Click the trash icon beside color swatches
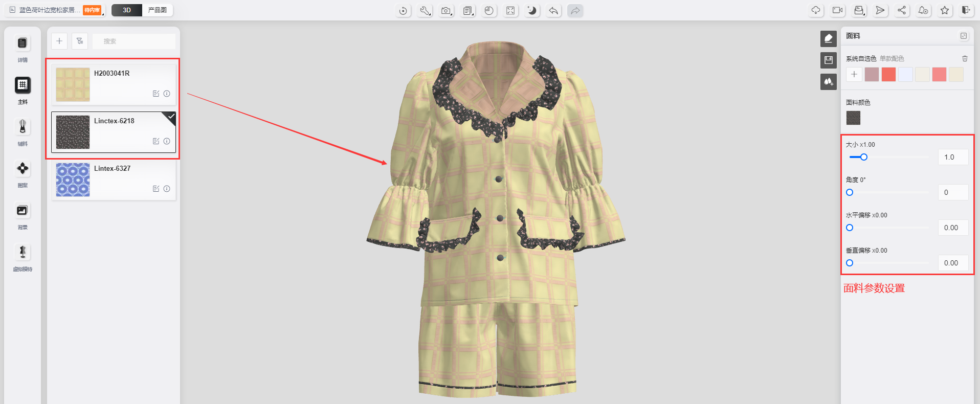The height and width of the screenshot is (404, 980). point(965,59)
